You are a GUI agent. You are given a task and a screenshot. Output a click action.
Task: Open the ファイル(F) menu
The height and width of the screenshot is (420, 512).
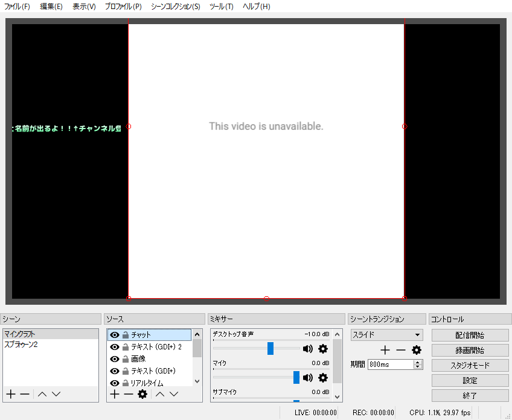coord(17,7)
